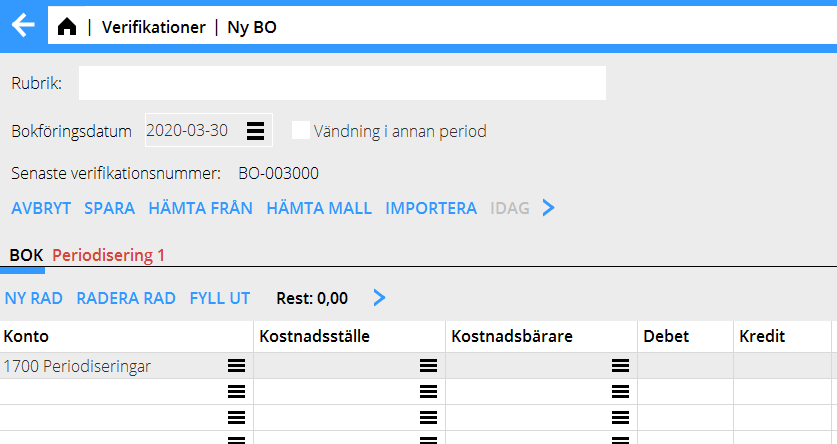Click the back arrow icon
This screenshot has width=837, height=444.
point(22,27)
